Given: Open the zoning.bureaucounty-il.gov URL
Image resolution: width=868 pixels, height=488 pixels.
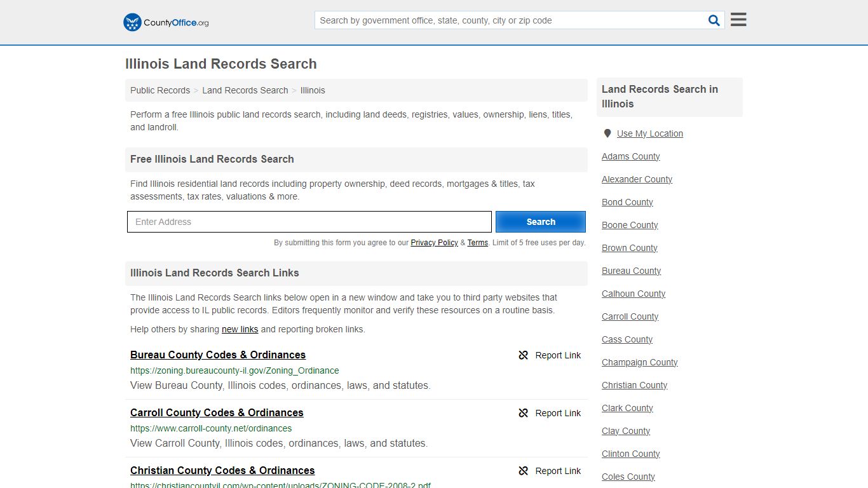Looking at the screenshot, I should tap(234, 370).
